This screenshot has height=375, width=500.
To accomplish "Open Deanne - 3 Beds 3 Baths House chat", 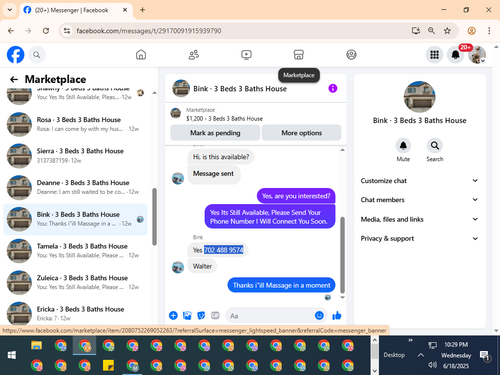I will (76, 187).
